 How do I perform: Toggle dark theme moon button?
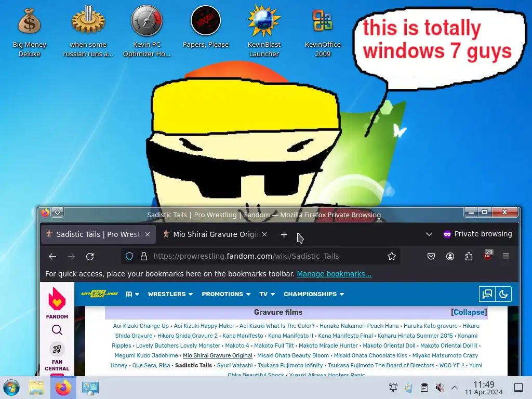tap(503, 294)
